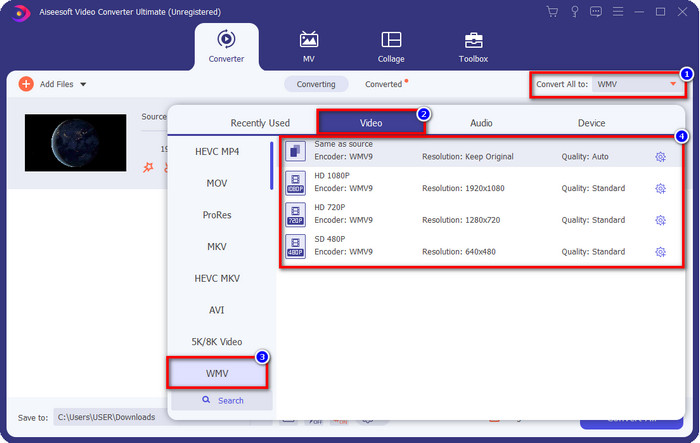Select the HD 1080P preset text

[x=332, y=176]
